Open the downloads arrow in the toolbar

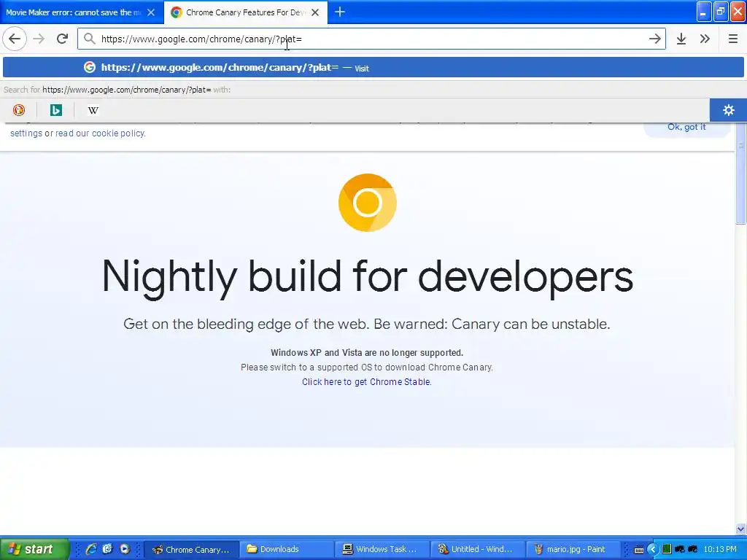click(681, 39)
